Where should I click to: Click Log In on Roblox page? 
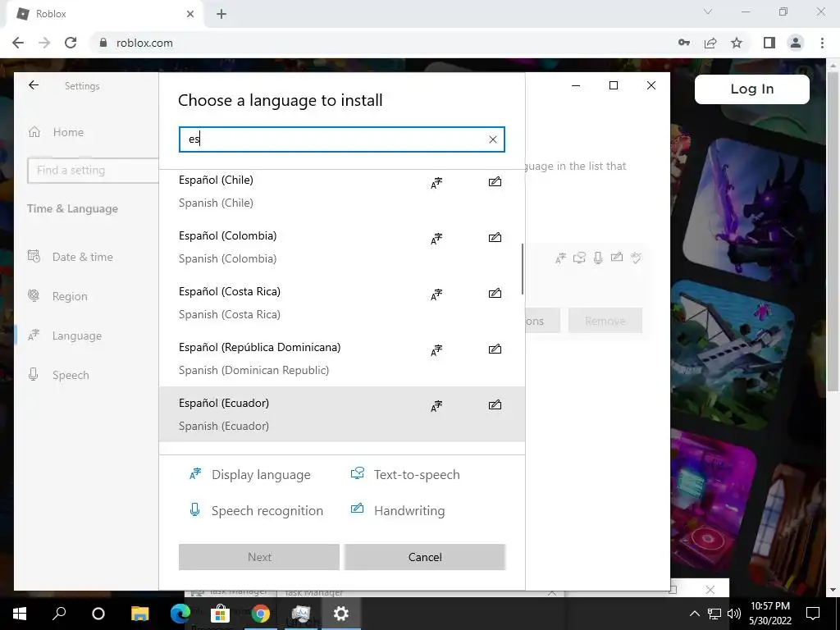point(752,89)
